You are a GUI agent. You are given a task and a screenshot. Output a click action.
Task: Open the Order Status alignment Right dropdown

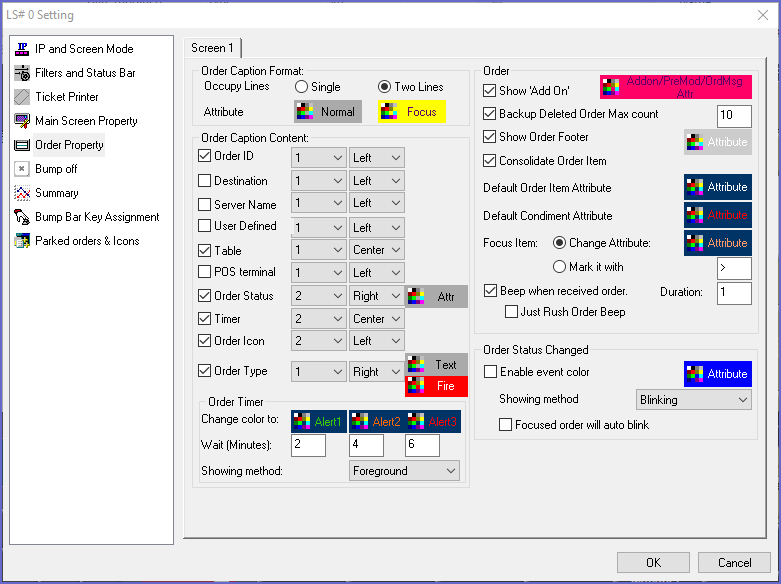[377, 296]
